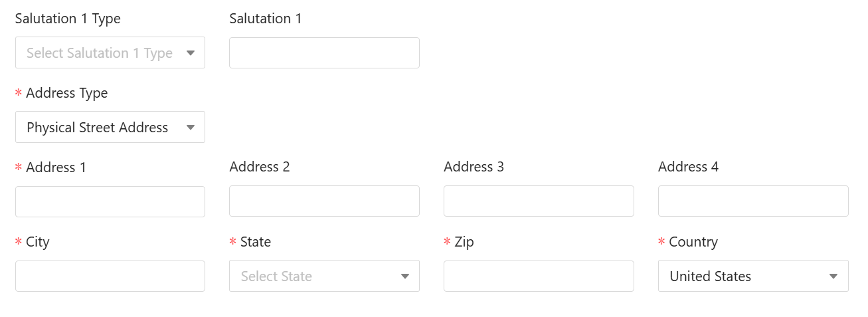This screenshot has width=868, height=317.
Task: Click the Address Type label
Action: point(66,93)
